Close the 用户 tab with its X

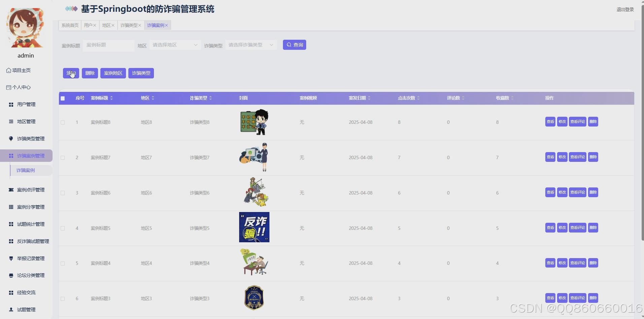(x=95, y=25)
